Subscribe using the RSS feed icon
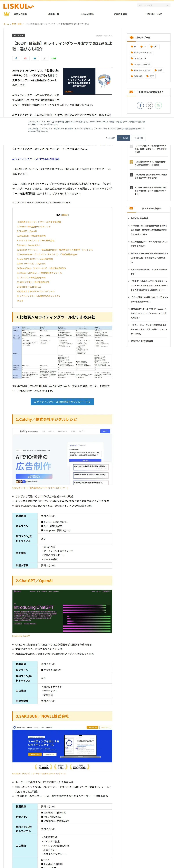The height and width of the screenshot is (868, 174). click(158, 105)
